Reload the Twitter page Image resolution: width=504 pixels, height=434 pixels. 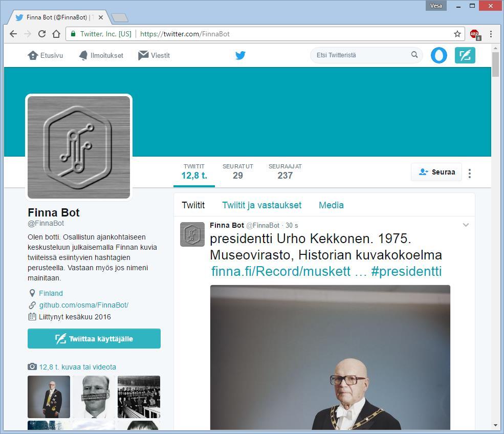42,34
